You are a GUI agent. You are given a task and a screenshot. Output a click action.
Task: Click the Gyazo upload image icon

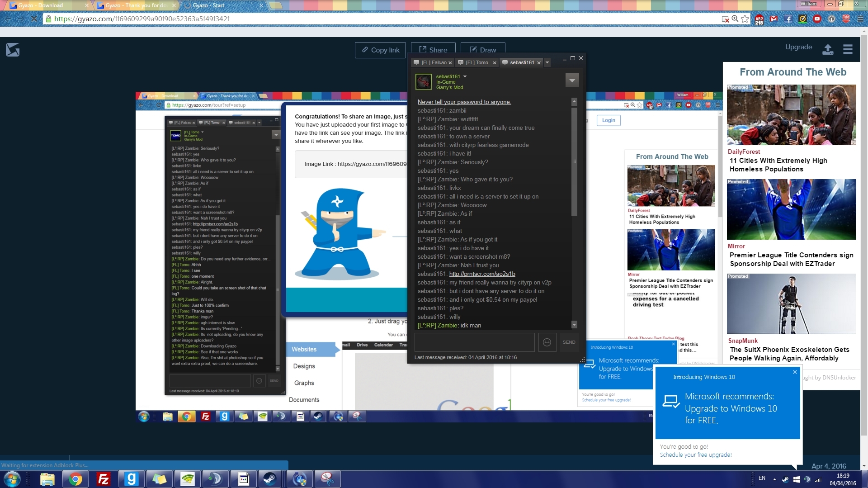[x=828, y=49]
